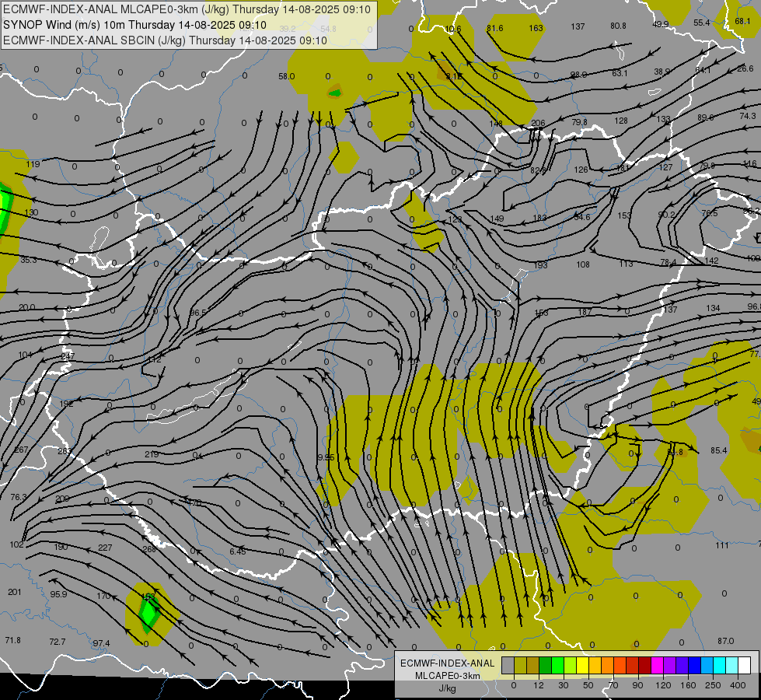Click the map value 90.2
Viewport: 761px width, 700px height.
[x=667, y=215]
